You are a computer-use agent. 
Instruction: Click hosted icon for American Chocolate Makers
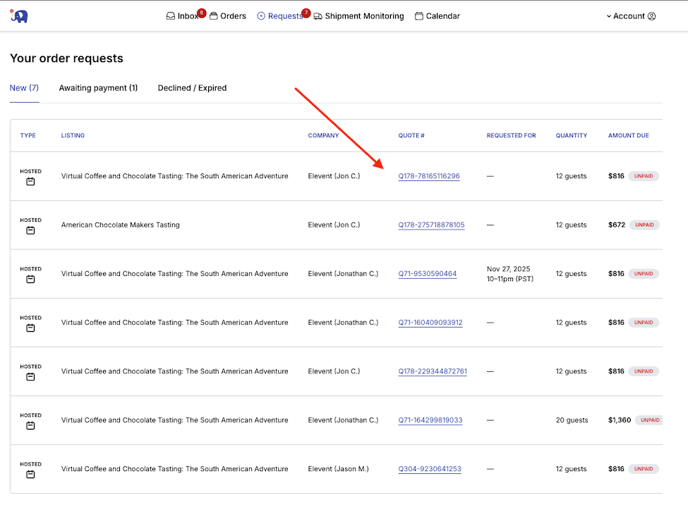point(30,231)
